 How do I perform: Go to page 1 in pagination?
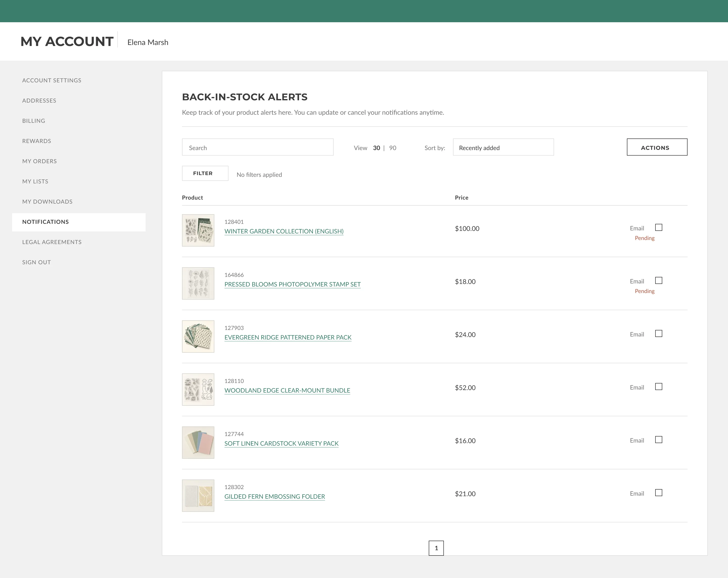point(436,548)
